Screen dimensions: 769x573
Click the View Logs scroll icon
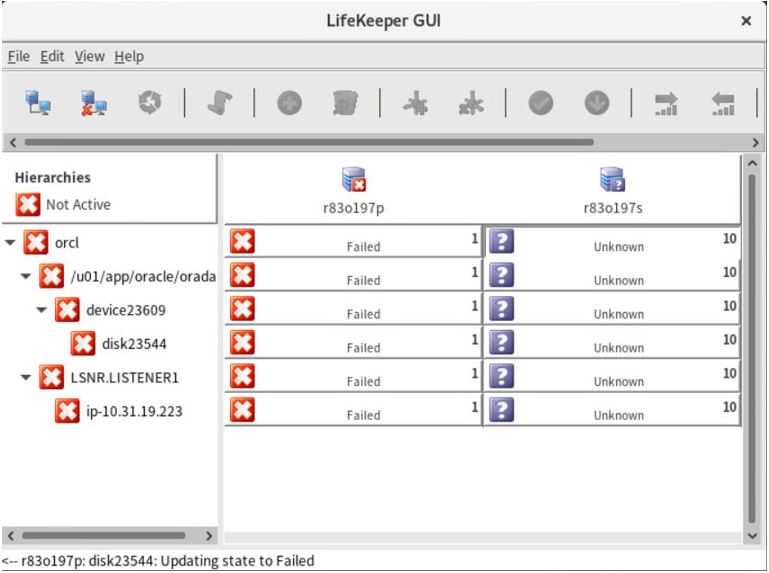220,103
